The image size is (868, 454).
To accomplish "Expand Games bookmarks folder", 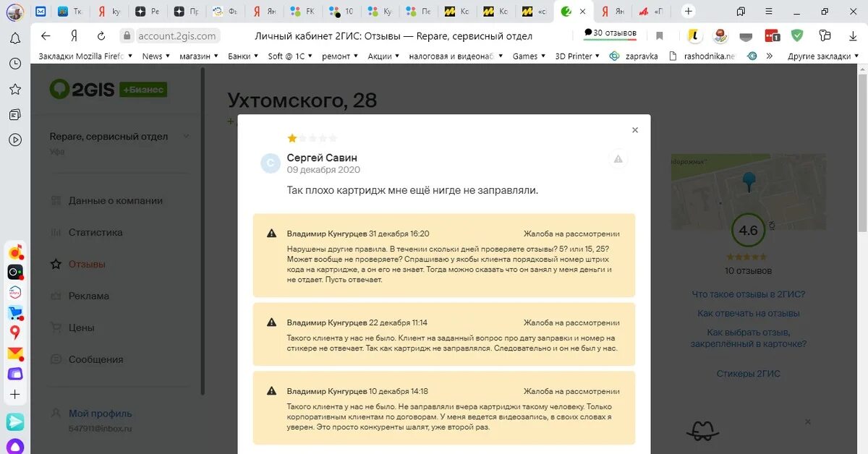I will (x=529, y=56).
